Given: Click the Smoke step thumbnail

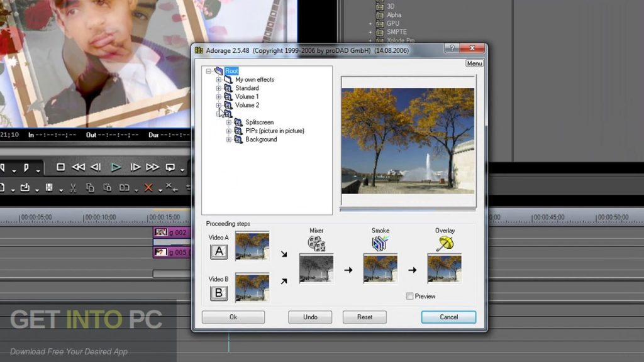Looking at the screenshot, I should click(x=380, y=268).
